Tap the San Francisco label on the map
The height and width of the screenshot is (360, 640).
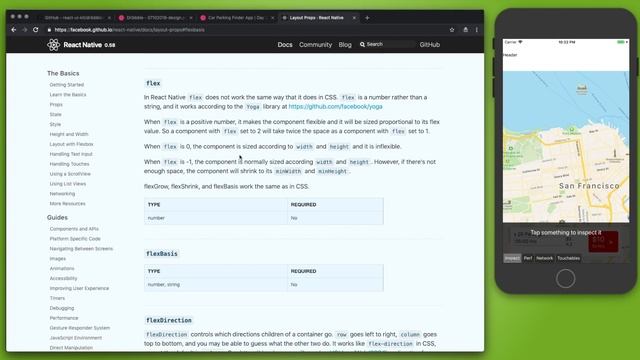(589, 186)
